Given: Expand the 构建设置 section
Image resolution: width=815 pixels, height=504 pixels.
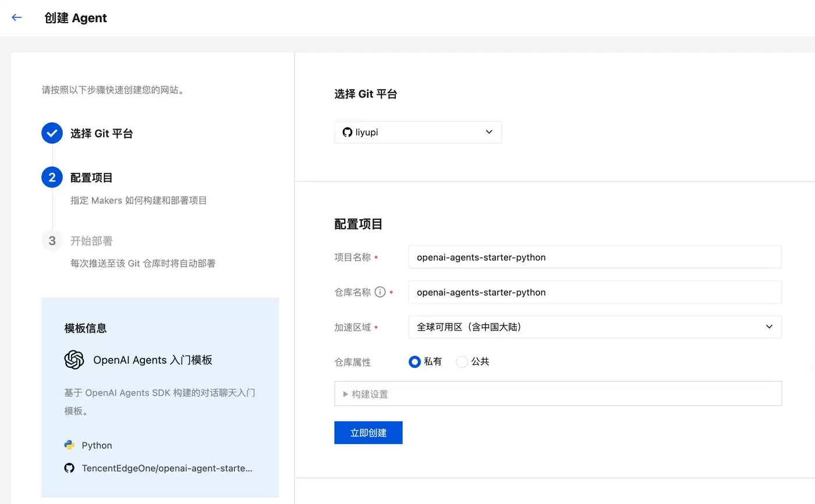Looking at the screenshot, I should (558, 394).
